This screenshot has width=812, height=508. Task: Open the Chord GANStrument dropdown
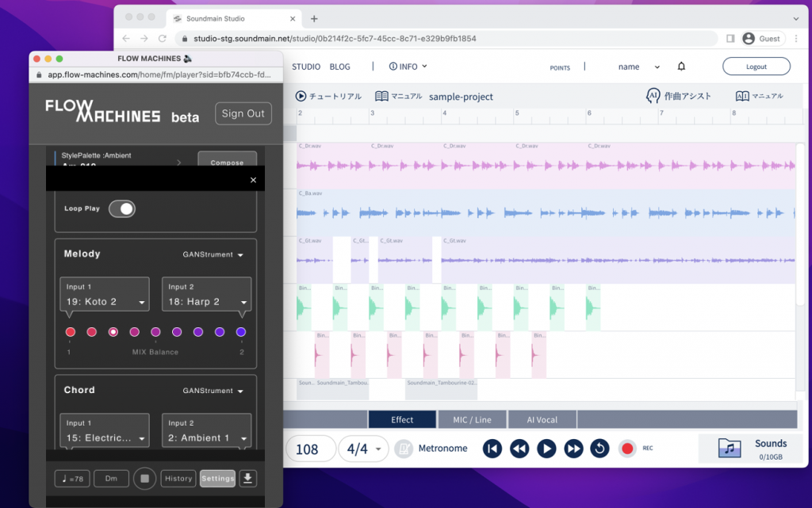point(213,391)
